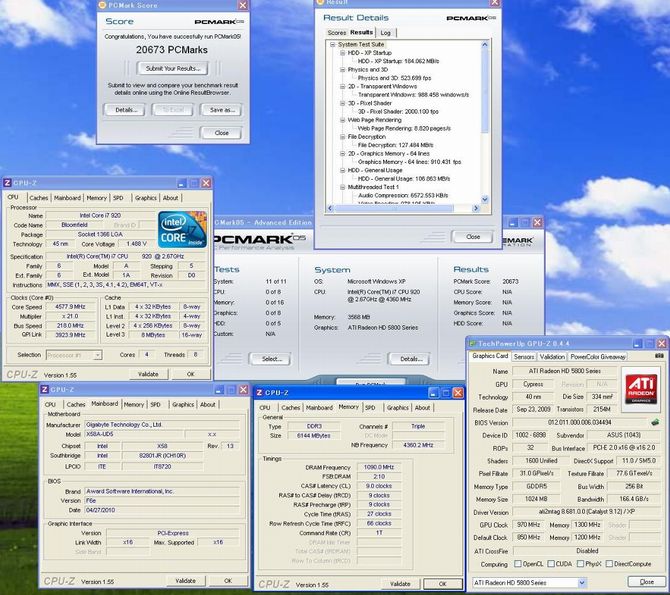Minimize the CPU-Z Mainboard window

click(219, 389)
